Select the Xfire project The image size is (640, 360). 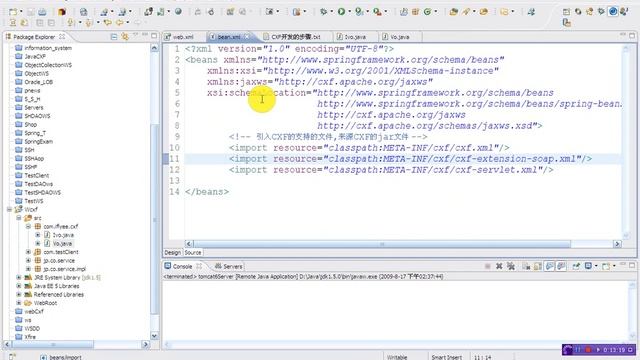click(30, 337)
